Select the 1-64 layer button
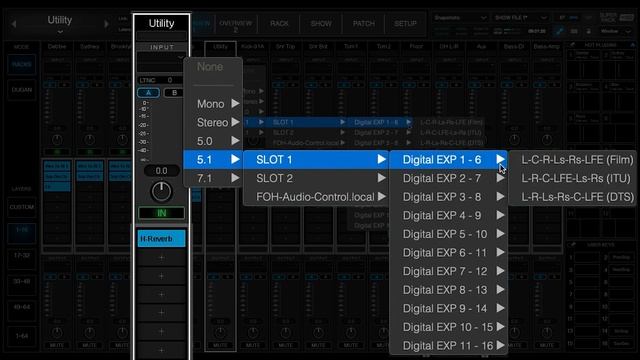Viewport: 640px width, 360px height. pos(22,336)
